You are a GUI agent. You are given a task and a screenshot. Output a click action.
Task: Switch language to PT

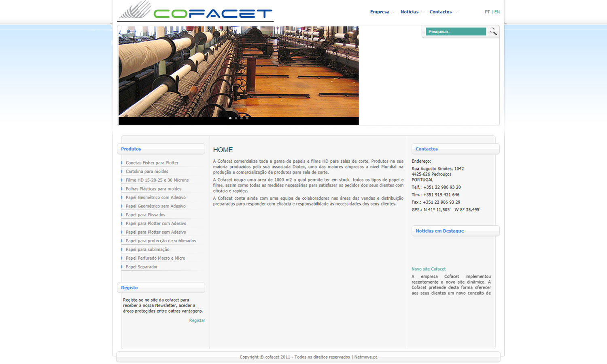487,12
